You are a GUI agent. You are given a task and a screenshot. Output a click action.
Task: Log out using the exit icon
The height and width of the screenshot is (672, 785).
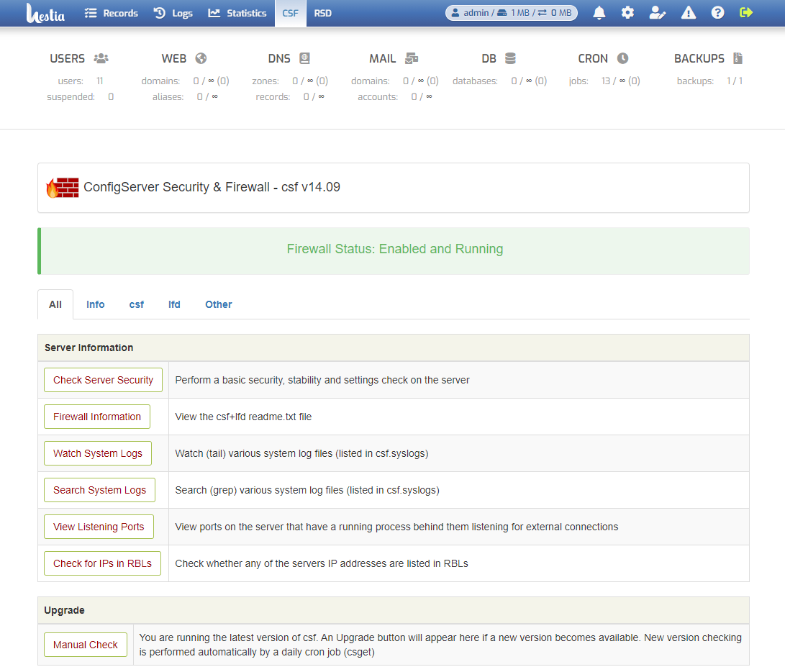pyautogui.click(x=746, y=13)
